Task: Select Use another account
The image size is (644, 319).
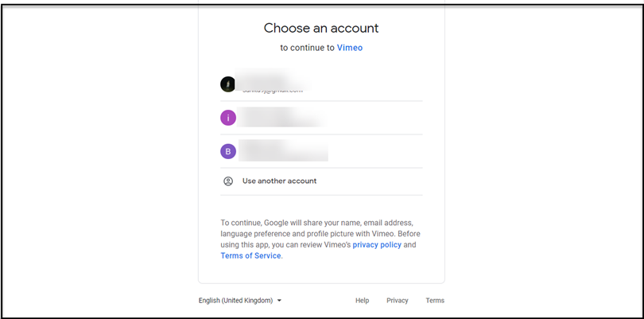Action: [321, 181]
